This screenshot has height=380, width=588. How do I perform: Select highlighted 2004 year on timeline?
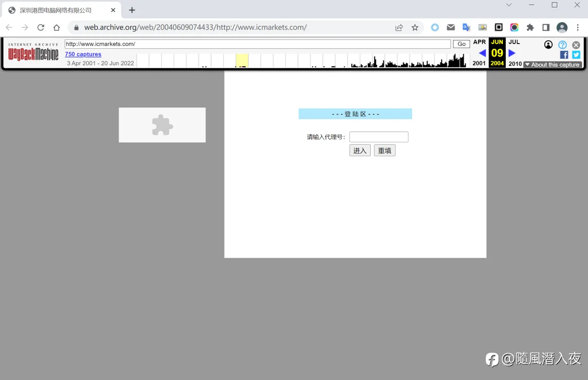242,61
